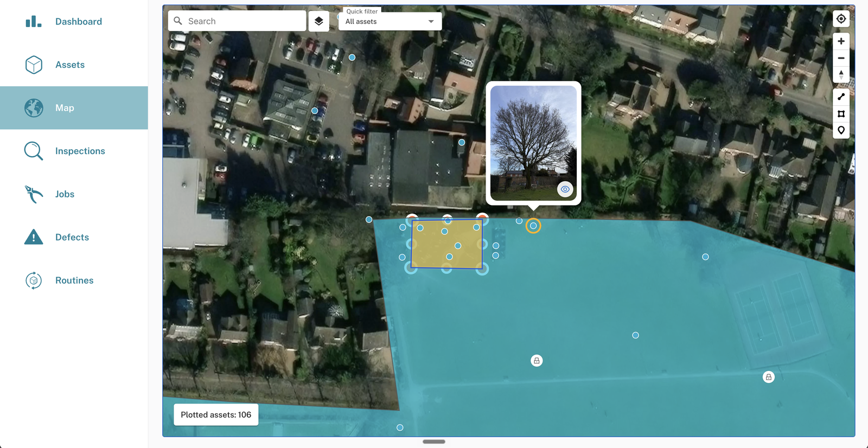
Task: Click the Jobs pruning shears icon
Action: click(x=34, y=194)
